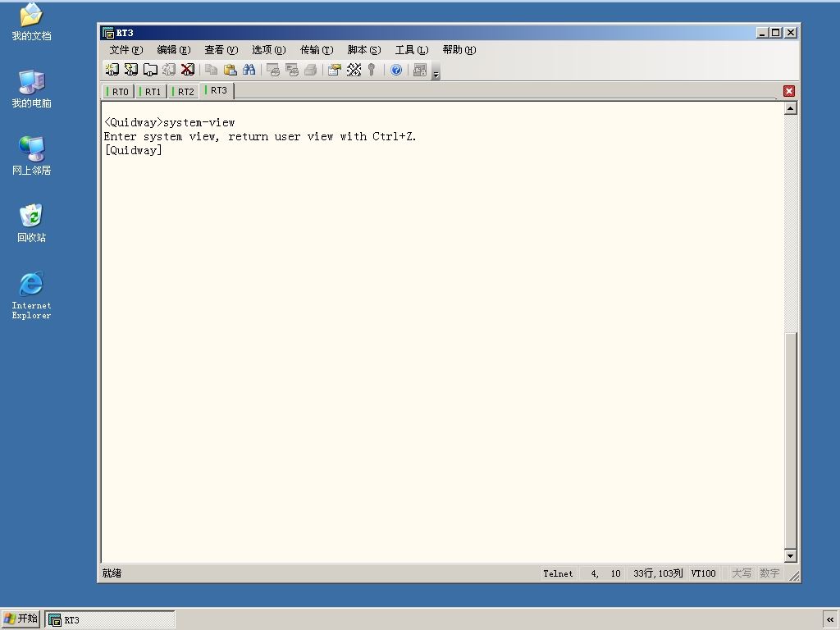This screenshot has width=840, height=630.
Task: Click the Disconnect red X icon
Action: point(188,70)
